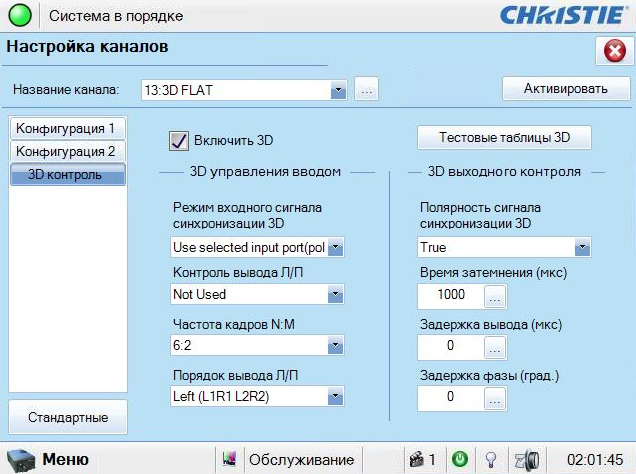Toggle the Включить 3D checkbox
This screenshot has width=636, height=474.
pyautogui.click(x=179, y=141)
